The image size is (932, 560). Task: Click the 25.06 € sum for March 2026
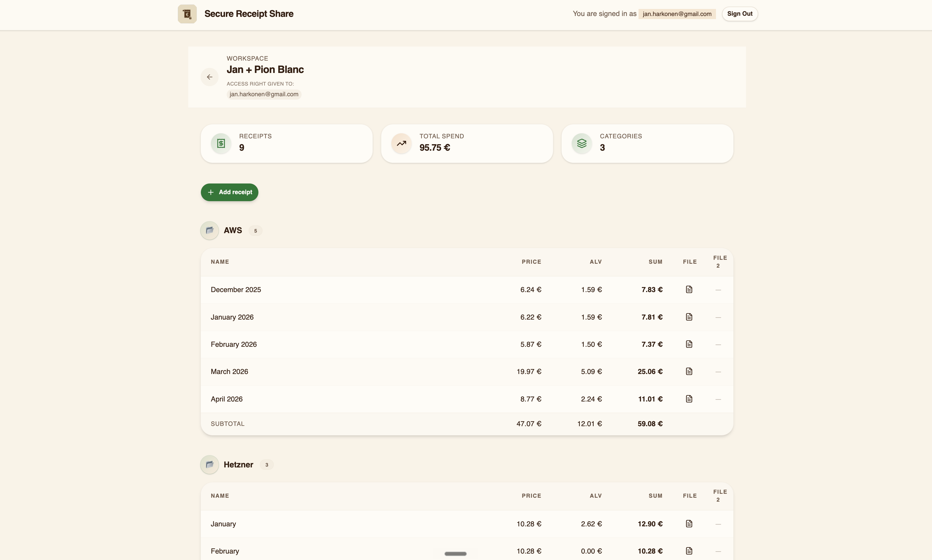pos(650,372)
